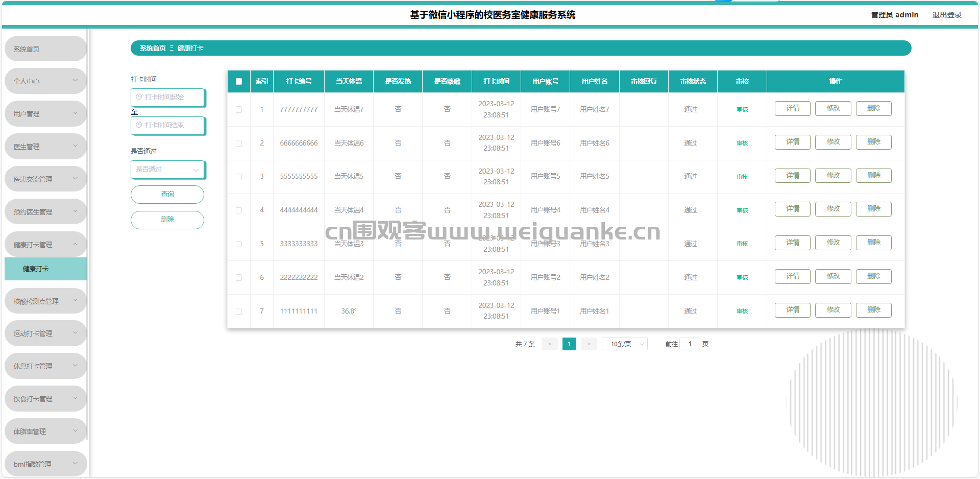Open 详情 for 用户账号3 row

coord(793,243)
